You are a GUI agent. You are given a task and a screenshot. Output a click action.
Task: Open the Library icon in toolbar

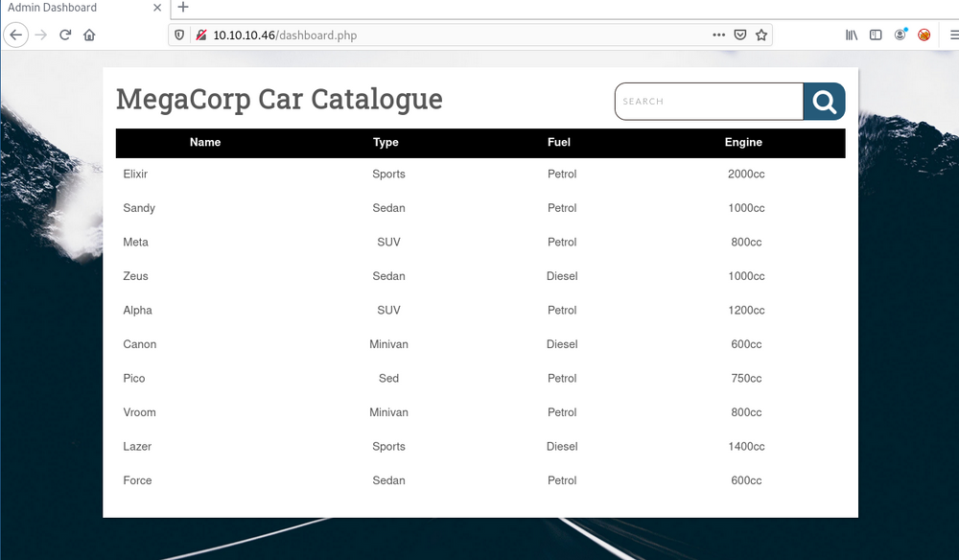click(852, 35)
